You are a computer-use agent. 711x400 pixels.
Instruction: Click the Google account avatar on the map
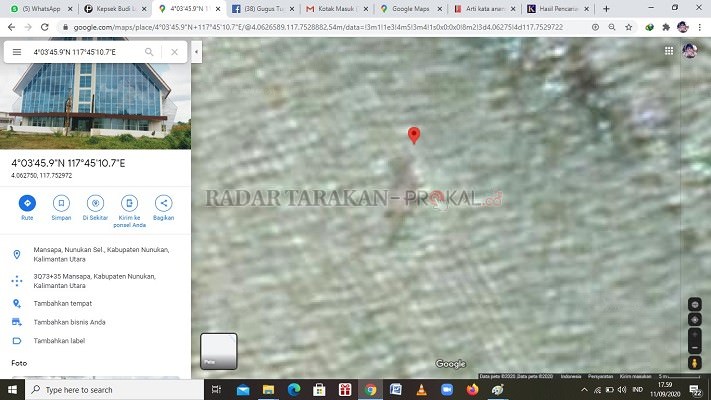click(690, 51)
